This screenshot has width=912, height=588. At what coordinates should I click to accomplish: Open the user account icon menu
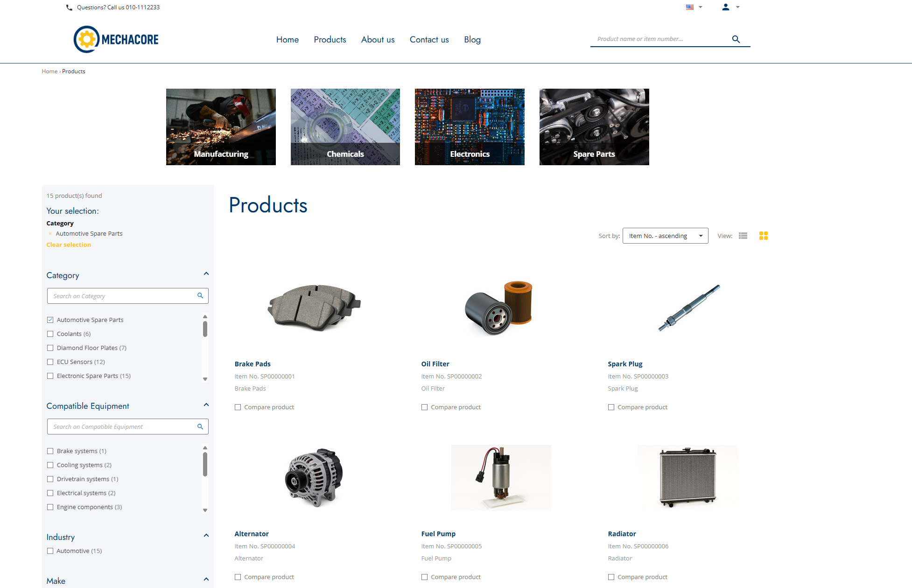click(725, 7)
